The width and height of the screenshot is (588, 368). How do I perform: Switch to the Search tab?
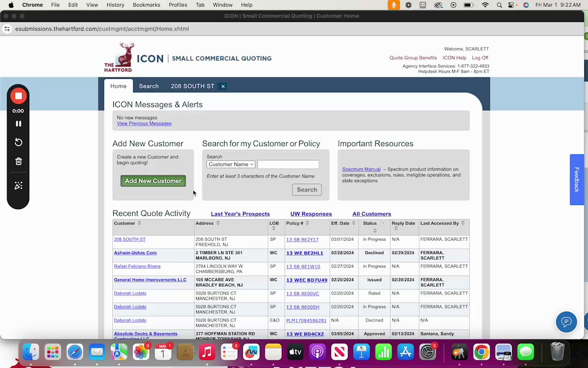tap(149, 86)
